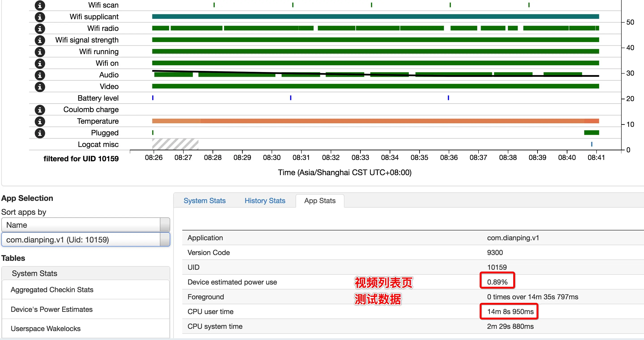Image resolution: width=644 pixels, height=340 pixels.
Task: Switch to the System Stats tab
Action: 204,201
